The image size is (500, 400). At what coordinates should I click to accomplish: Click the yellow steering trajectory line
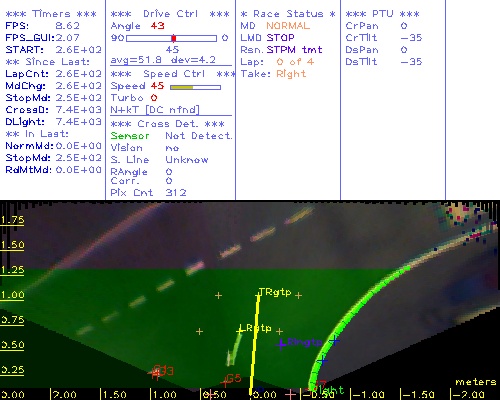[254, 343]
